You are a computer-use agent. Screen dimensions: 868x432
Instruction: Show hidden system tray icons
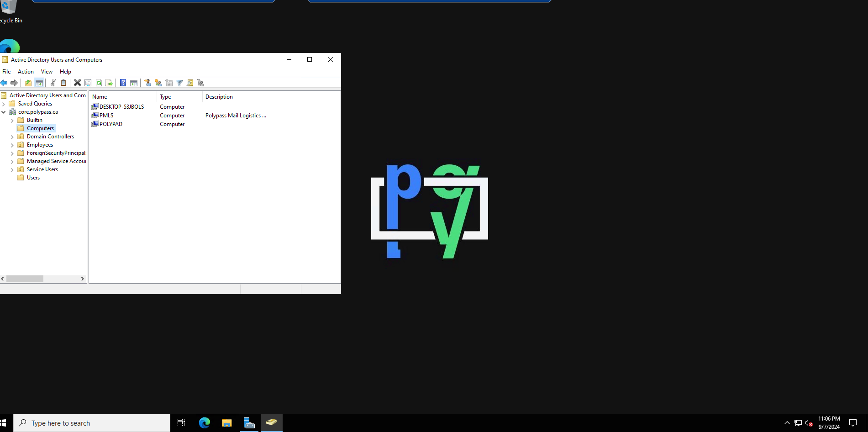point(787,423)
